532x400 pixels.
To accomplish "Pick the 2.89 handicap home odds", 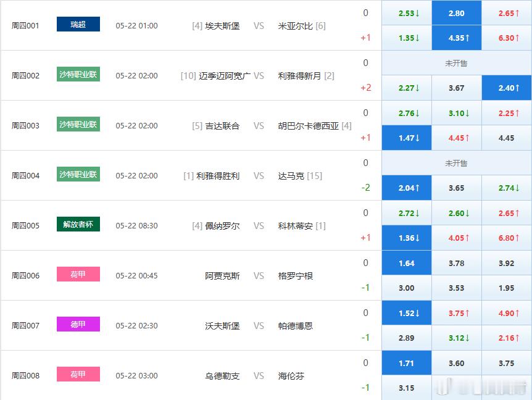I will coord(407,338).
